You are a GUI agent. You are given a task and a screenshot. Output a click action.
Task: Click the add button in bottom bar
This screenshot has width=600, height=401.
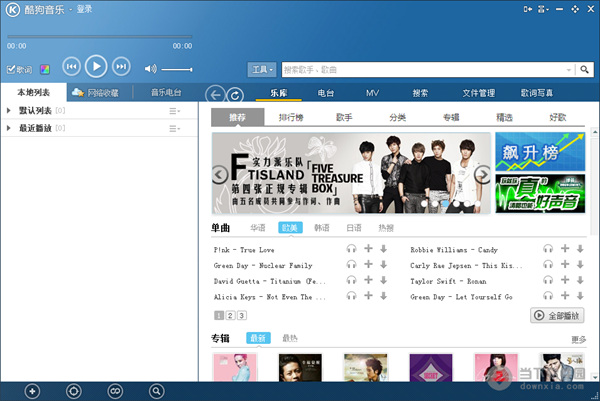click(32, 391)
